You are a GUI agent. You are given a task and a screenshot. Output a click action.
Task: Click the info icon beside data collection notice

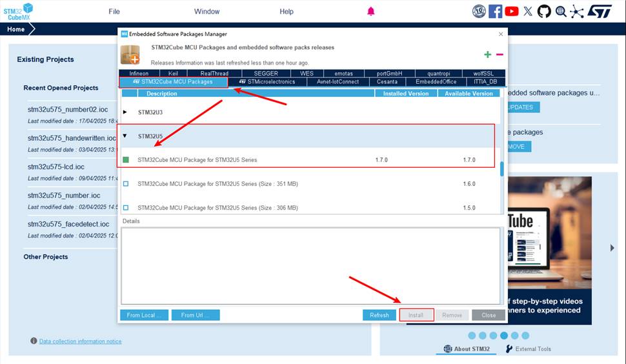(34, 341)
